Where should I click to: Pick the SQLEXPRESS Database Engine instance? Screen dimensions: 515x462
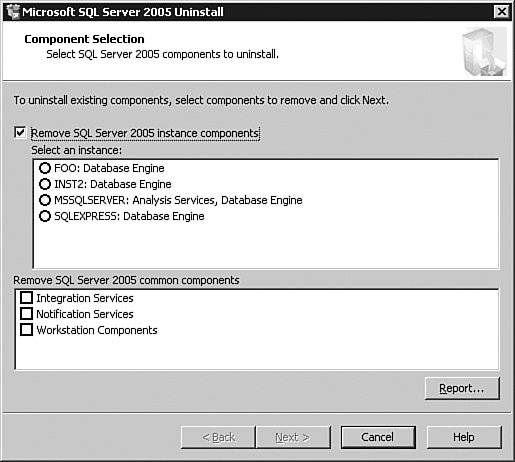pyautogui.click(x=45, y=216)
